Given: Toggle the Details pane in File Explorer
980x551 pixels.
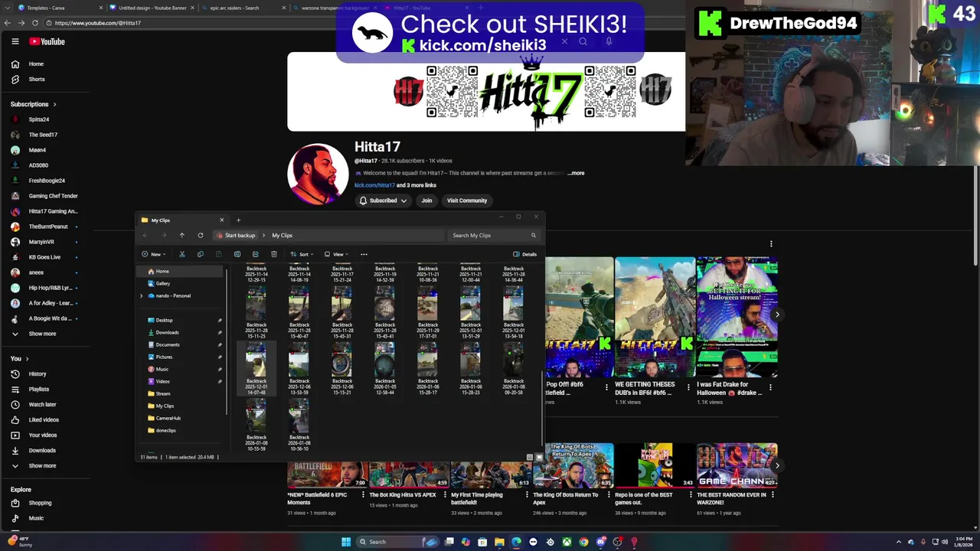Looking at the screenshot, I should [x=524, y=254].
